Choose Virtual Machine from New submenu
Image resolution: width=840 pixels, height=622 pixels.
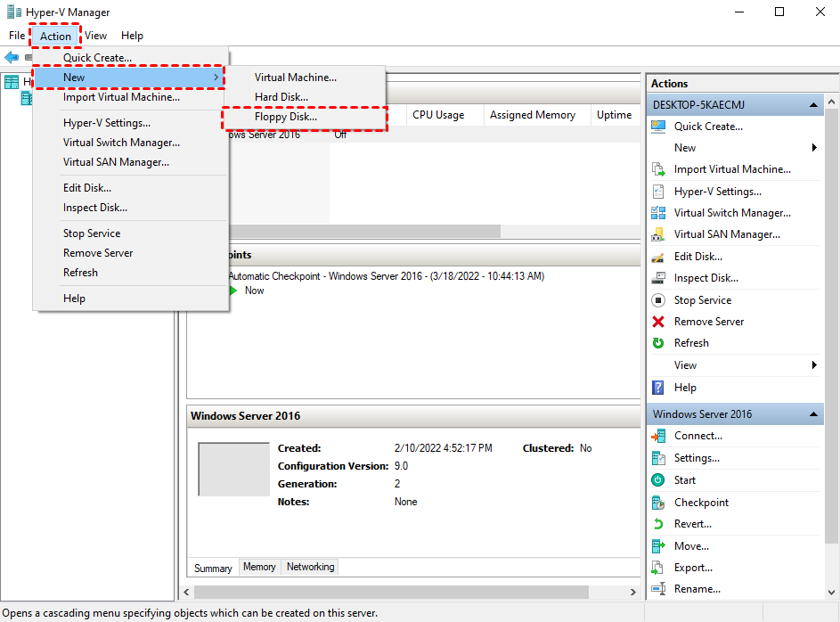pos(305,78)
